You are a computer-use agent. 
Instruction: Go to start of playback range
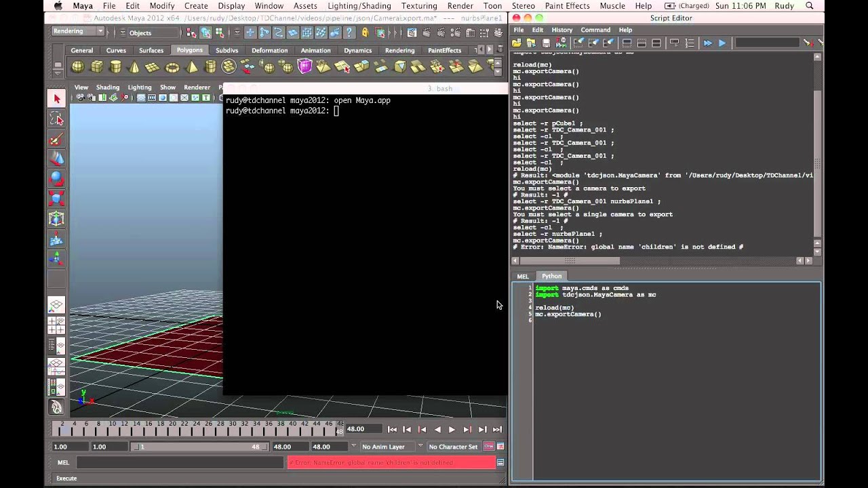tap(392, 430)
